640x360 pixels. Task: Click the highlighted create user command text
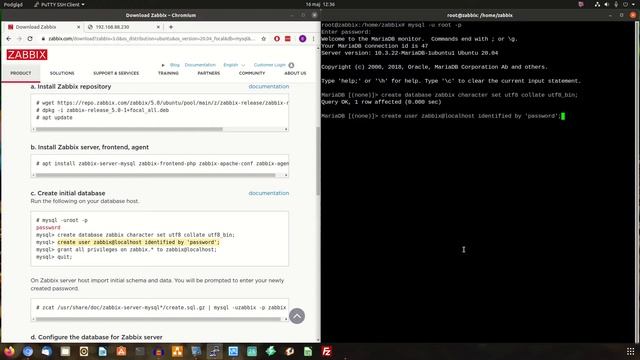click(138, 242)
